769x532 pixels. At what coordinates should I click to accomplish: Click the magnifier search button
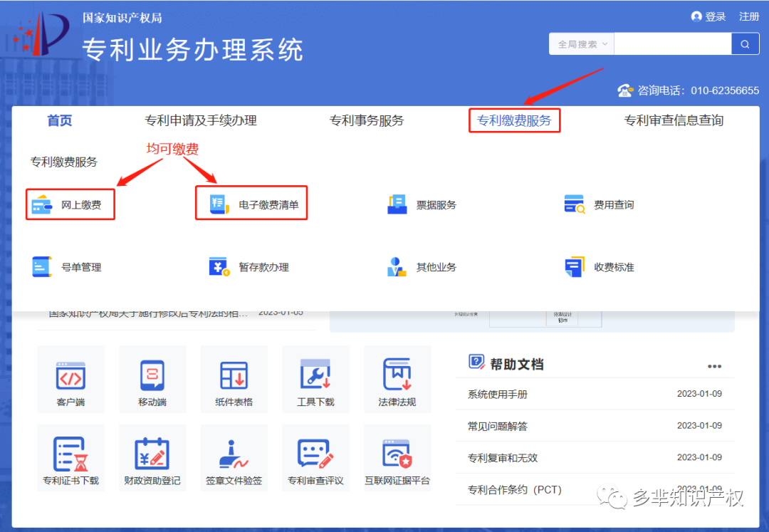coord(745,44)
